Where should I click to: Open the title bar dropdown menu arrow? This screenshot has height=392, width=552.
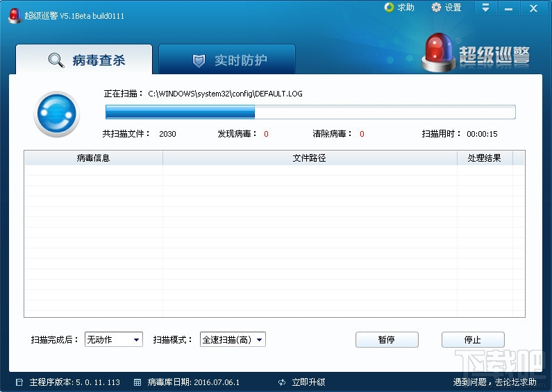click(x=485, y=8)
